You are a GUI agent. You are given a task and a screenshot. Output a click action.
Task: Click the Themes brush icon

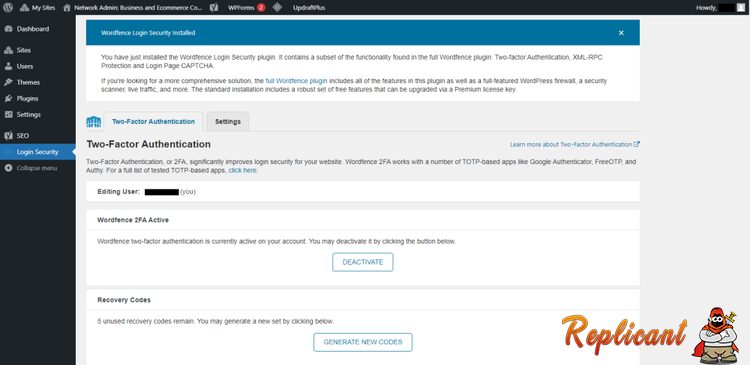[8, 82]
